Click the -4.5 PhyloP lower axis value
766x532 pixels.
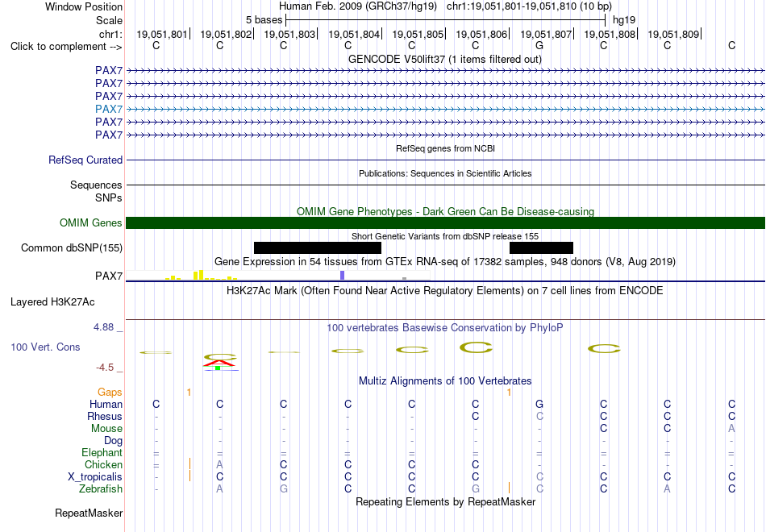(105, 368)
